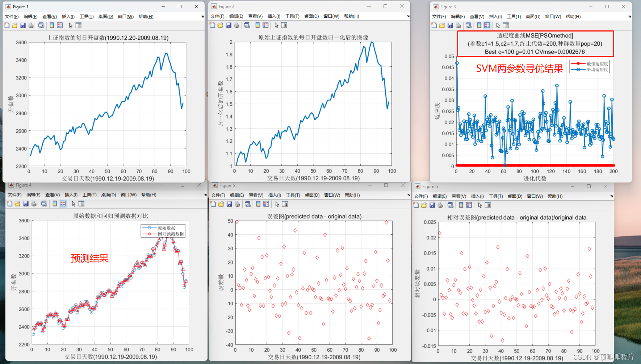This screenshot has width=641, height=364.
Task: Expand 桌面(D) menu in Figure 3
Action: click(533, 17)
